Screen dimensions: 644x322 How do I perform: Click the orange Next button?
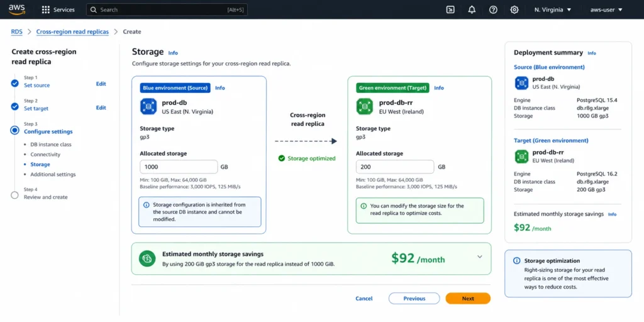[x=468, y=299]
